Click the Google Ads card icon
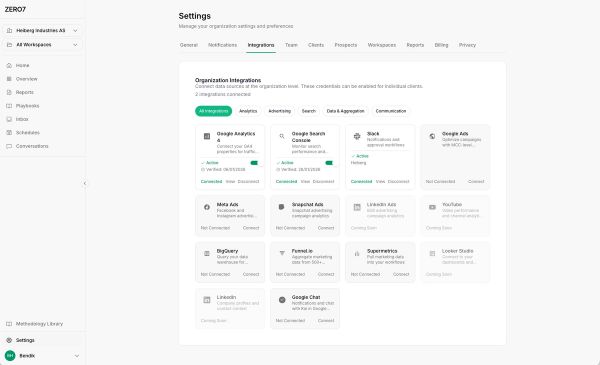Image resolution: width=600 pixels, height=365 pixels. click(x=432, y=136)
